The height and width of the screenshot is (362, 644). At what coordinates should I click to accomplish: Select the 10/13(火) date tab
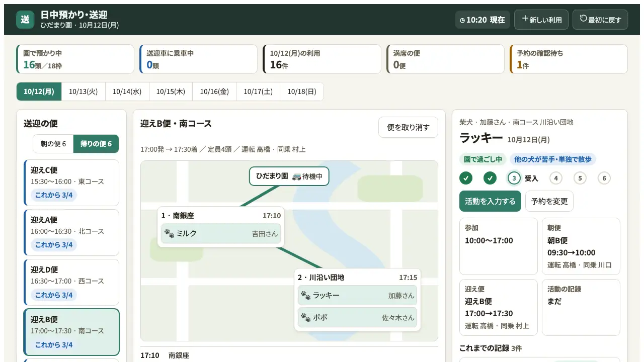tap(84, 92)
